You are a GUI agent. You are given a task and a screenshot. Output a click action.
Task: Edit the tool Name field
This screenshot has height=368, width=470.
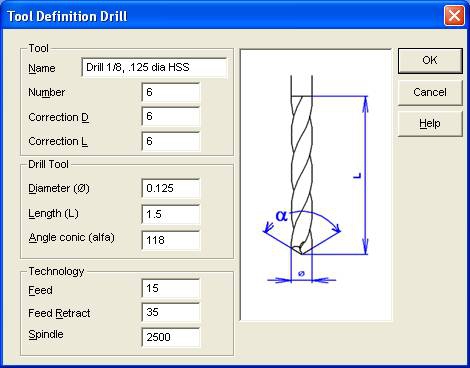tap(154, 68)
